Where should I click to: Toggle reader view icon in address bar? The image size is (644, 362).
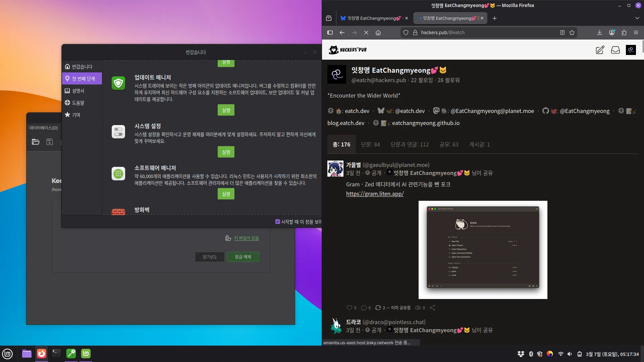click(562, 33)
